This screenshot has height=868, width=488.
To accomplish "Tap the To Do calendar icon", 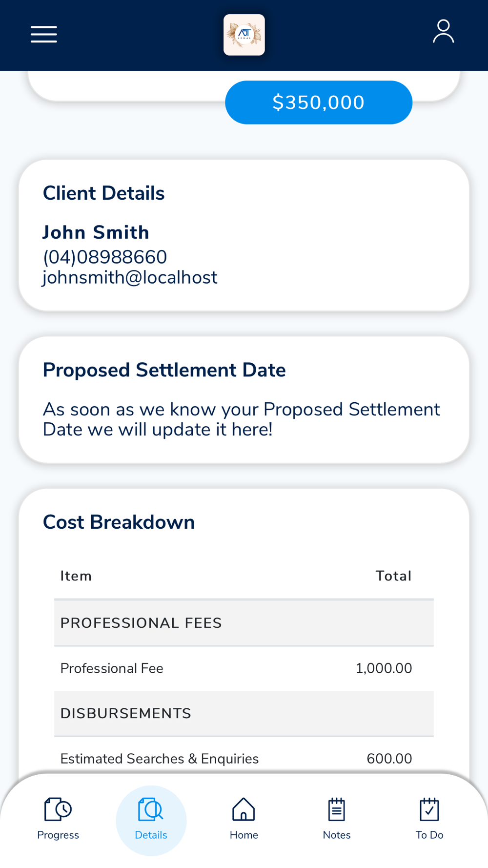I will point(429,809).
